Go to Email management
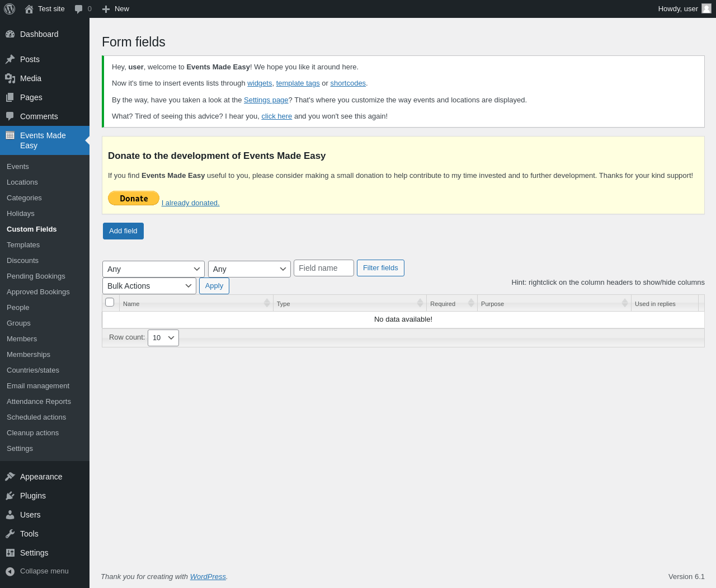716x588 pixels. [x=38, y=386]
